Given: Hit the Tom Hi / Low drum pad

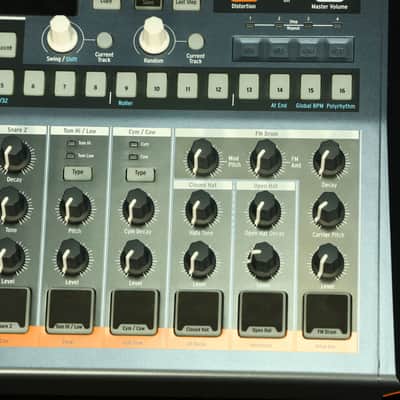Looking at the screenshot, I should 70,311.
